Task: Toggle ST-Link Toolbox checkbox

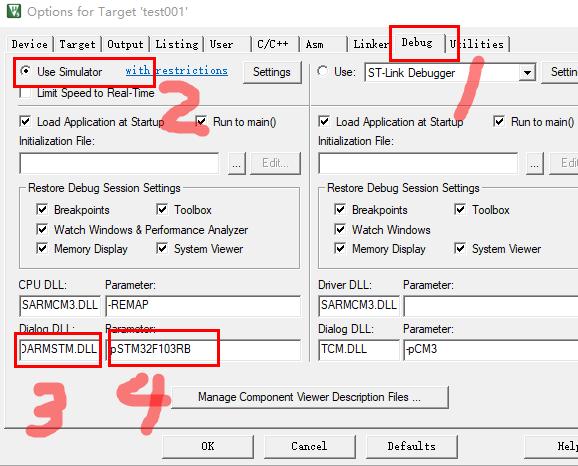Action: pyautogui.click(x=460, y=209)
